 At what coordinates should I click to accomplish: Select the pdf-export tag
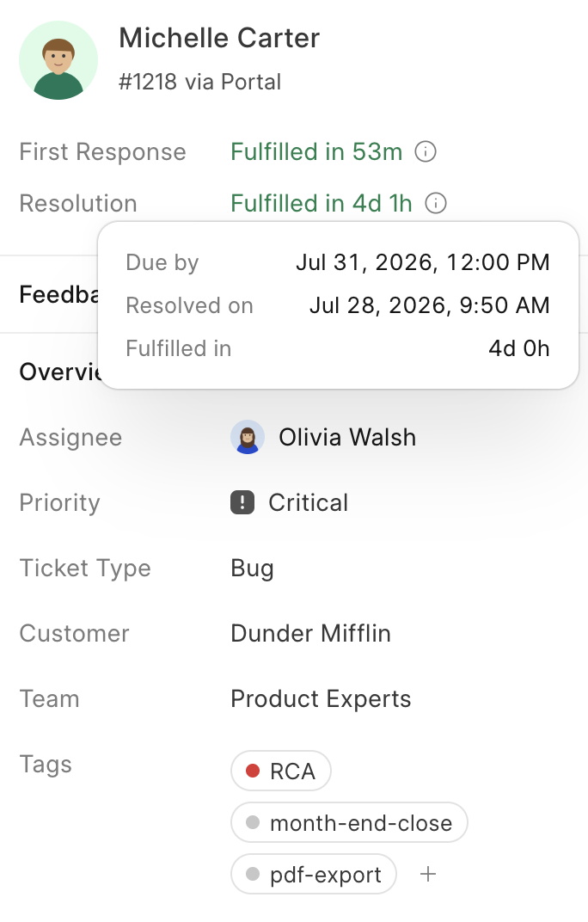314,875
